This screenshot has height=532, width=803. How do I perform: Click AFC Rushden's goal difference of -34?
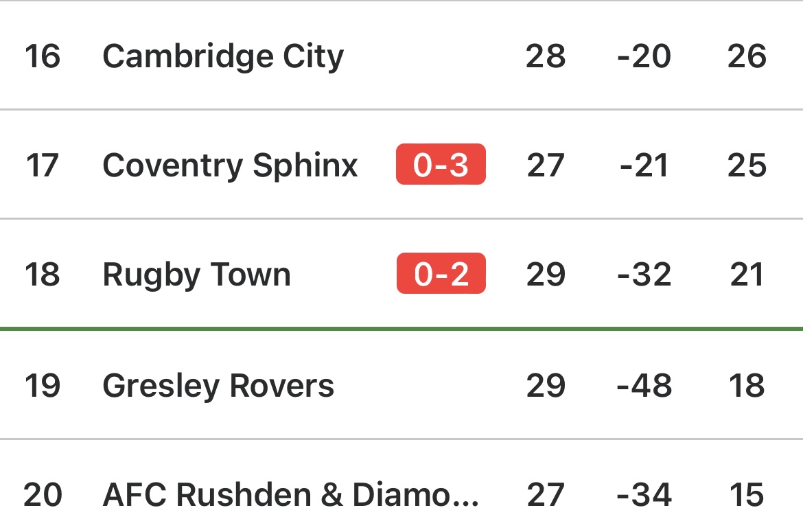[644, 495]
